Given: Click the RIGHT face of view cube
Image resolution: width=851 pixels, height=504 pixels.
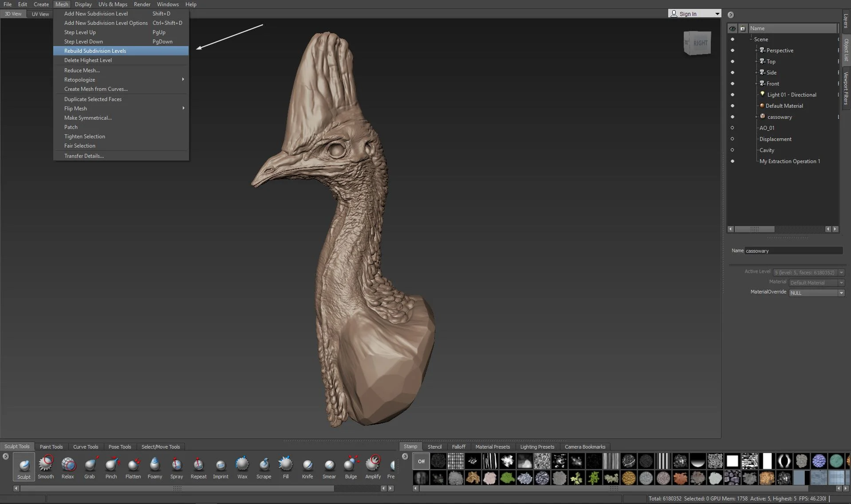Looking at the screenshot, I should coord(700,43).
